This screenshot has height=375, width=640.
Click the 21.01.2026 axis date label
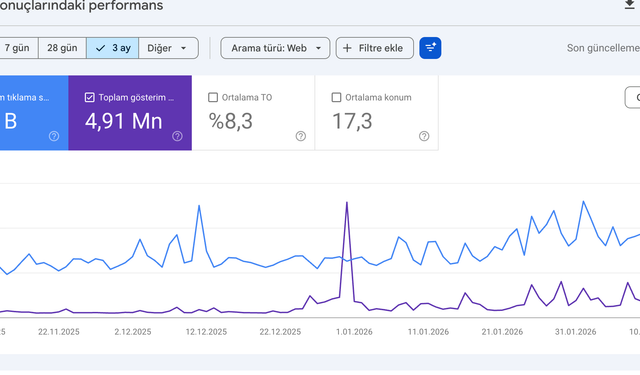(502, 332)
